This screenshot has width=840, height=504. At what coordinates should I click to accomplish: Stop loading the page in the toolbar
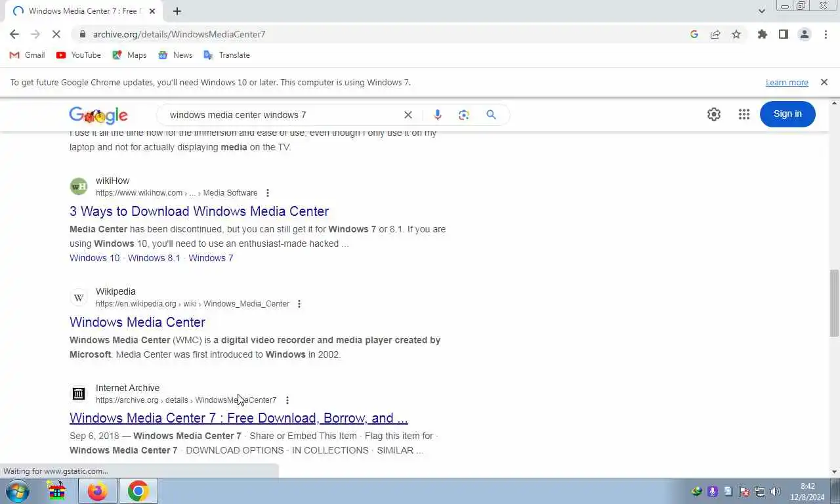point(56,34)
